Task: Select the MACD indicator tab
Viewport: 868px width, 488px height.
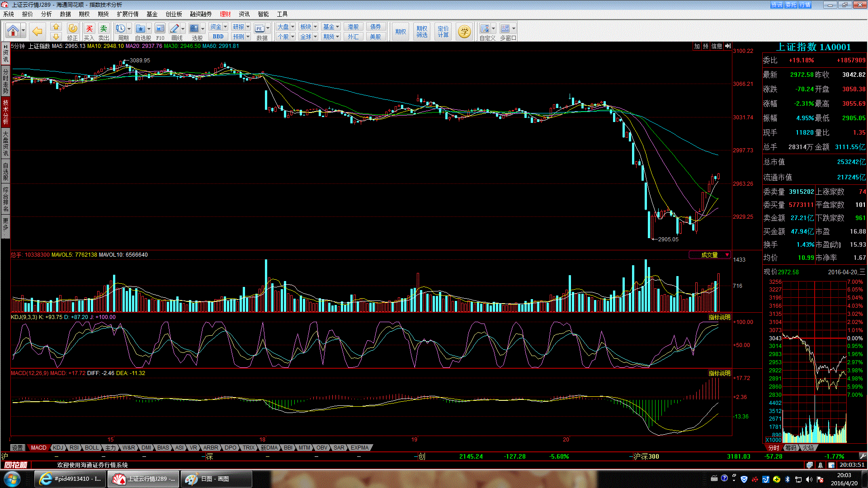Action: point(38,448)
